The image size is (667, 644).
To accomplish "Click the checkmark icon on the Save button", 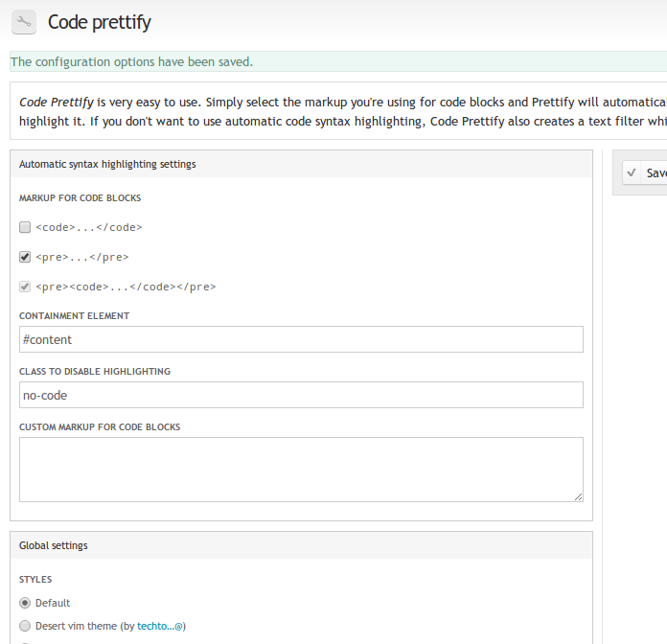I will pyautogui.click(x=632, y=172).
